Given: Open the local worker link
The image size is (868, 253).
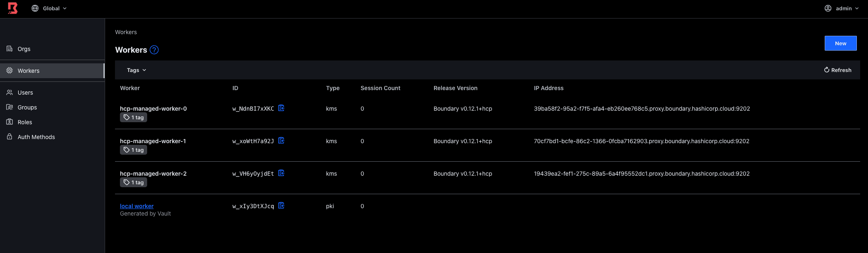Looking at the screenshot, I should click(x=136, y=206).
